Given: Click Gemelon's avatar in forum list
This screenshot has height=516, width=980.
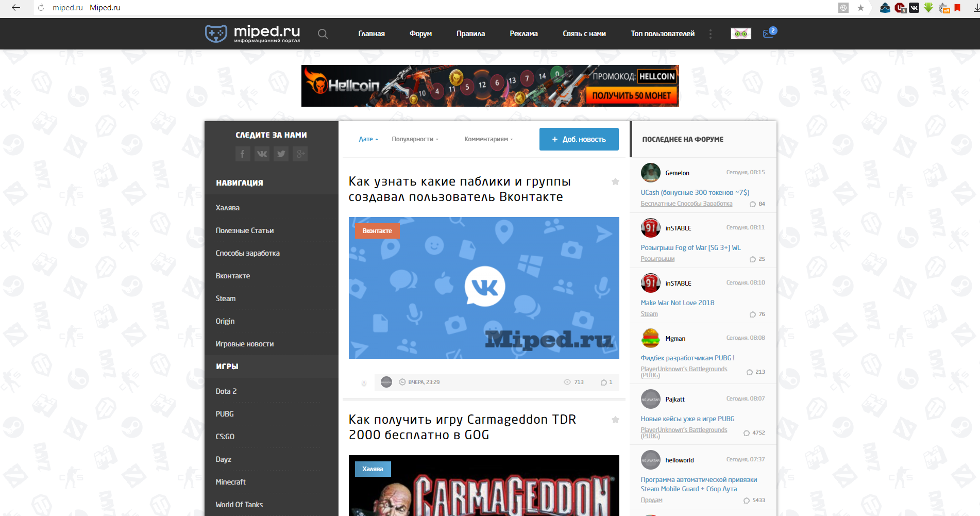Looking at the screenshot, I should (650, 173).
